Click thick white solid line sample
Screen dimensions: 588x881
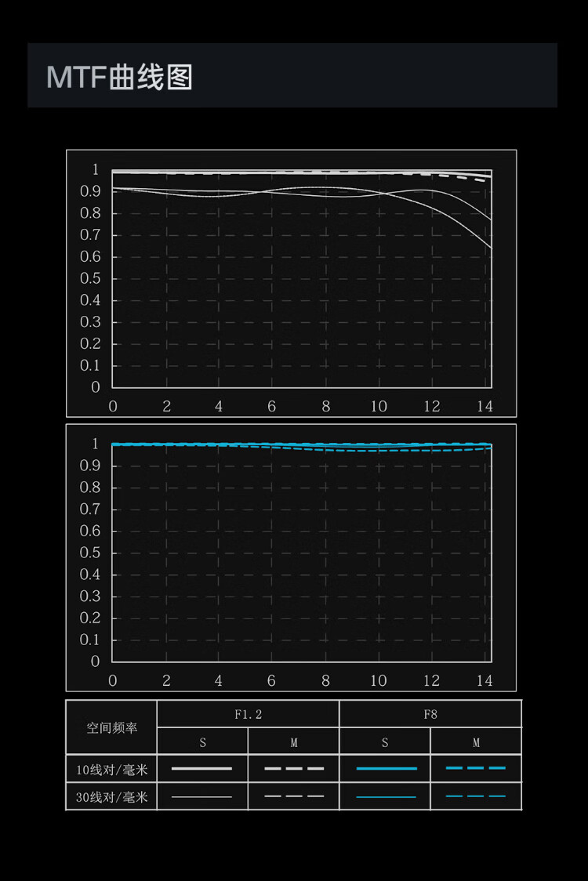202,768
